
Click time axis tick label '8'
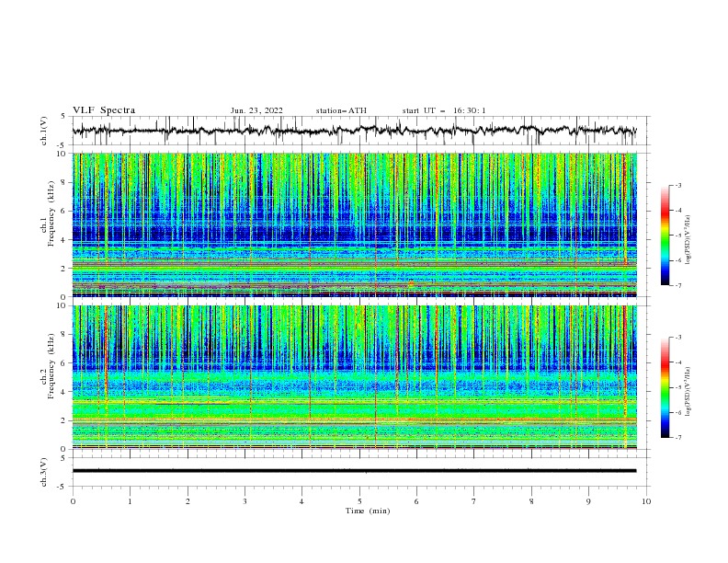531,501
